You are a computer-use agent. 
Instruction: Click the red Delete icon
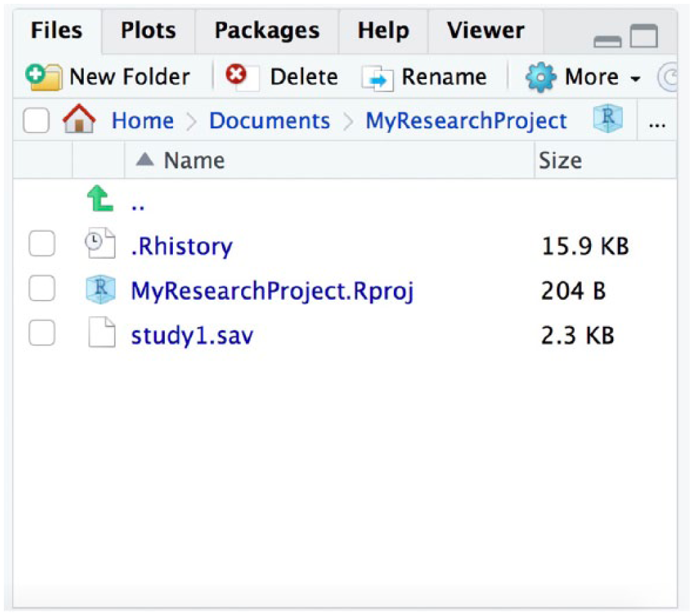click(236, 76)
